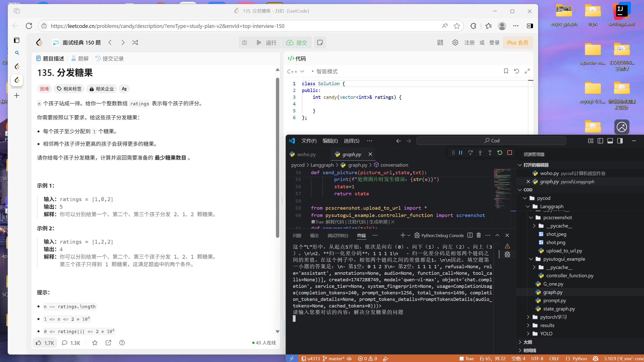Go to next problem arrow

pyautogui.click(x=123, y=42)
